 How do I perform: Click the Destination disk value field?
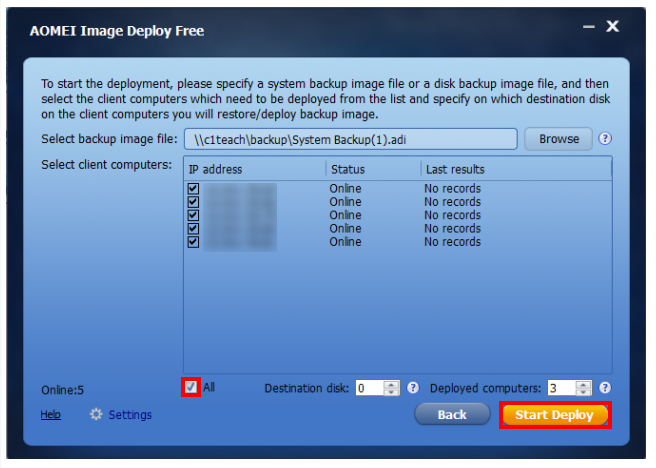pyautogui.click(x=370, y=388)
